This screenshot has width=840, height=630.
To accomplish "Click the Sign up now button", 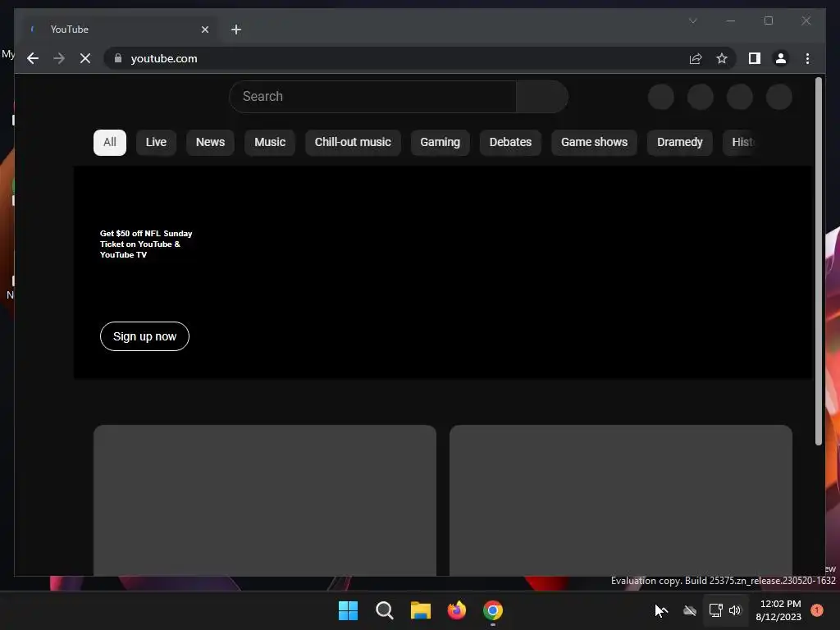I will [x=144, y=336].
